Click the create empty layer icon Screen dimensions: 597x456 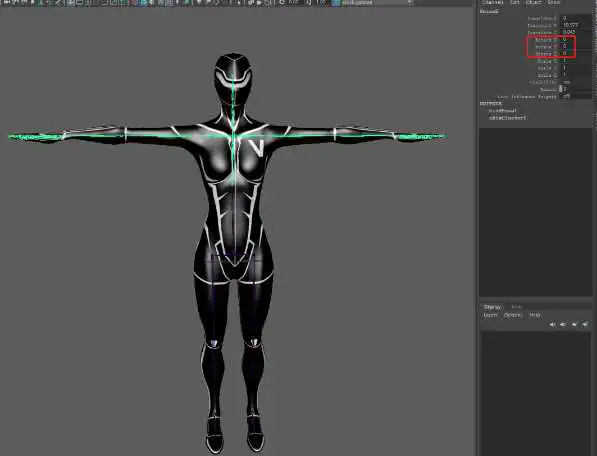pyautogui.click(x=574, y=324)
